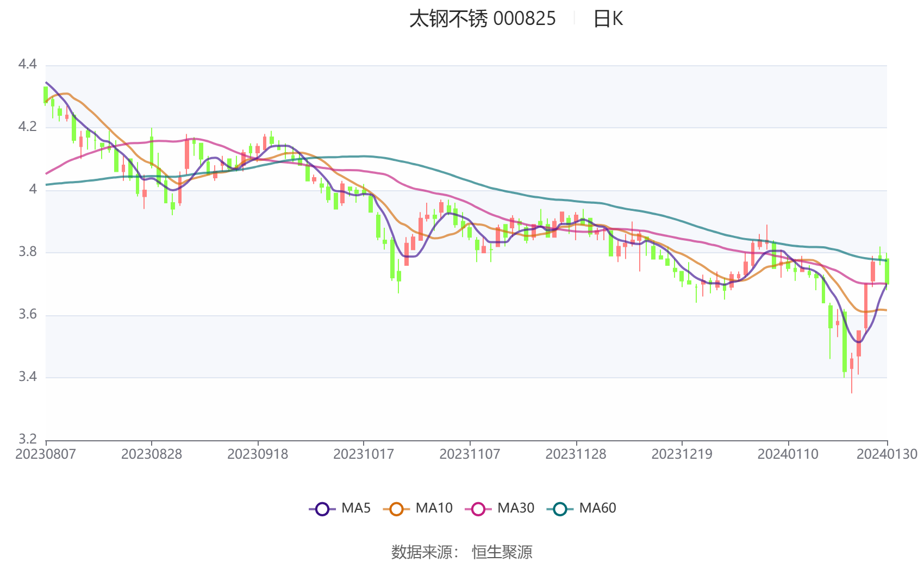Click the teal MA60 legend circle icon
This screenshot has width=924, height=562.
tap(560, 509)
